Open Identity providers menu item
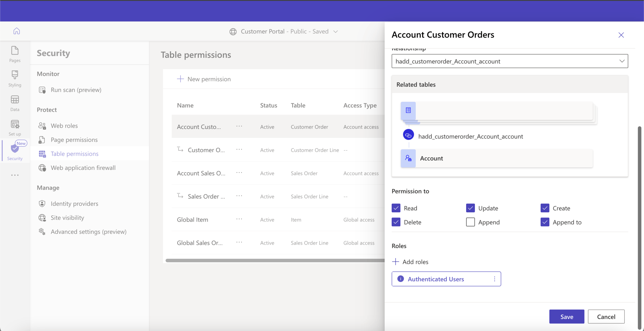Viewport: 644px width, 331px height. pyautogui.click(x=74, y=204)
